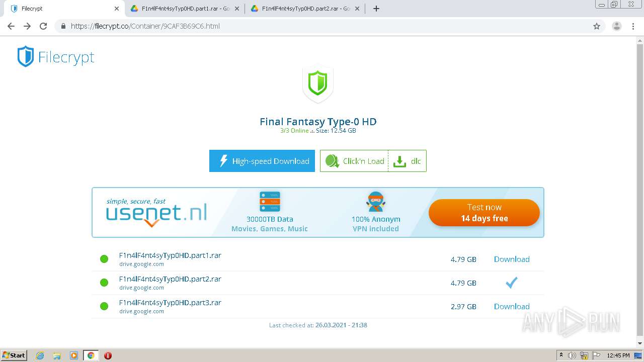The image size is (644, 362).
Task: Click the 100% Anonym ninja icon
Action: [375, 202]
